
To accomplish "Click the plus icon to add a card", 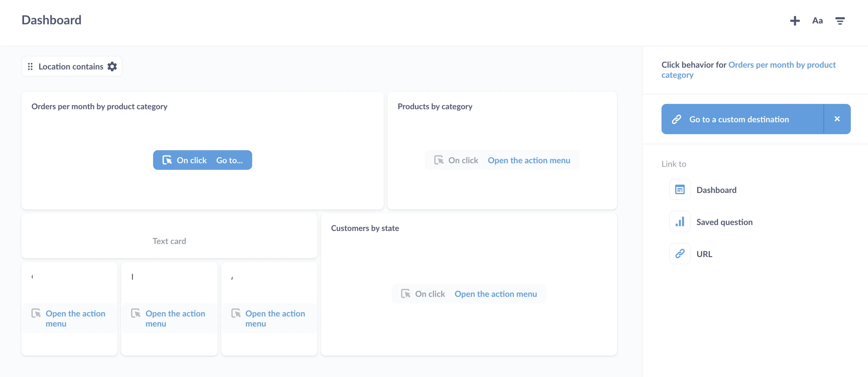I will (795, 20).
